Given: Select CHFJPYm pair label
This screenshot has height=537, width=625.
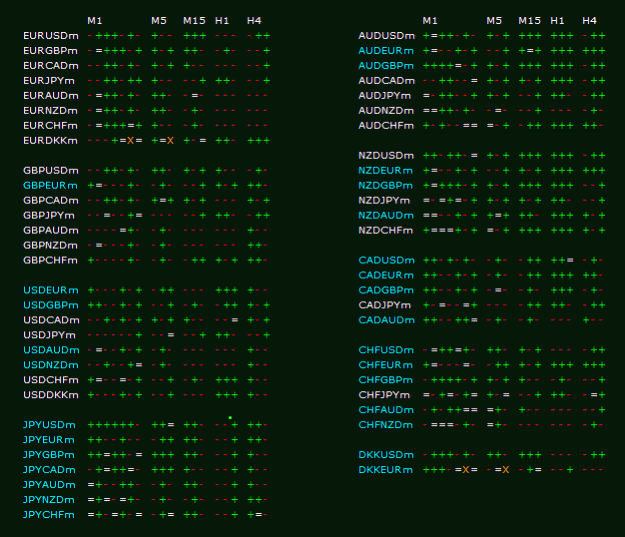Looking at the screenshot, I should pos(384,395).
